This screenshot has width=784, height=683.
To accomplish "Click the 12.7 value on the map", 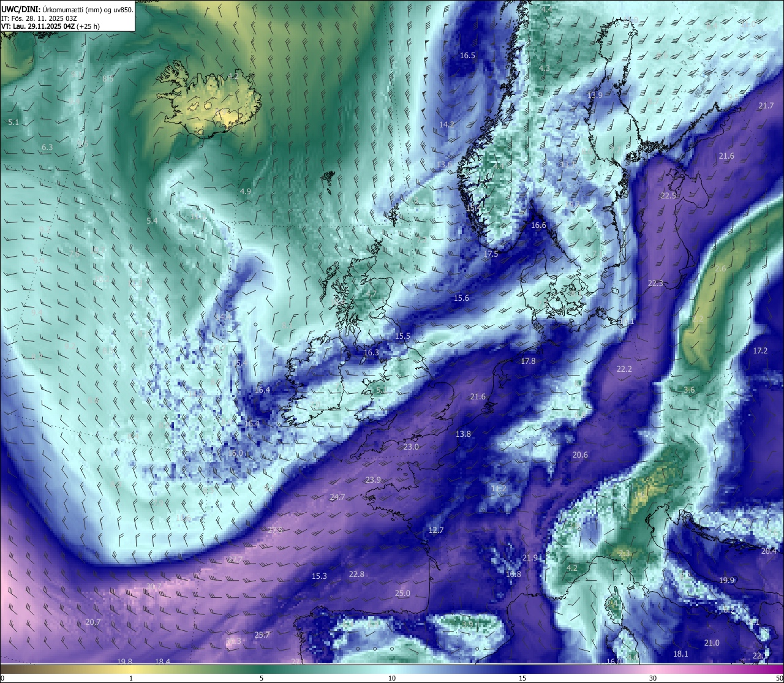I will point(435,530).
